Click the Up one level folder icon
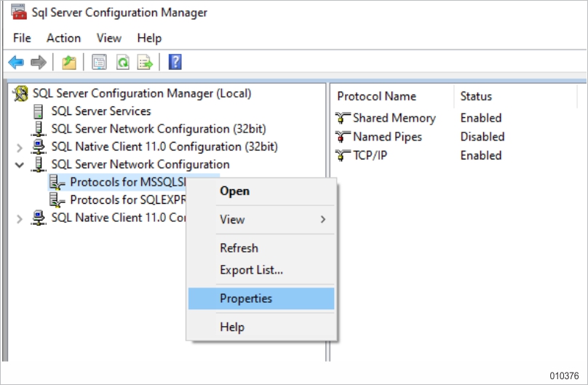Image resolution: width=588 pixels, height=385 pixels. (x=68, y=63)
